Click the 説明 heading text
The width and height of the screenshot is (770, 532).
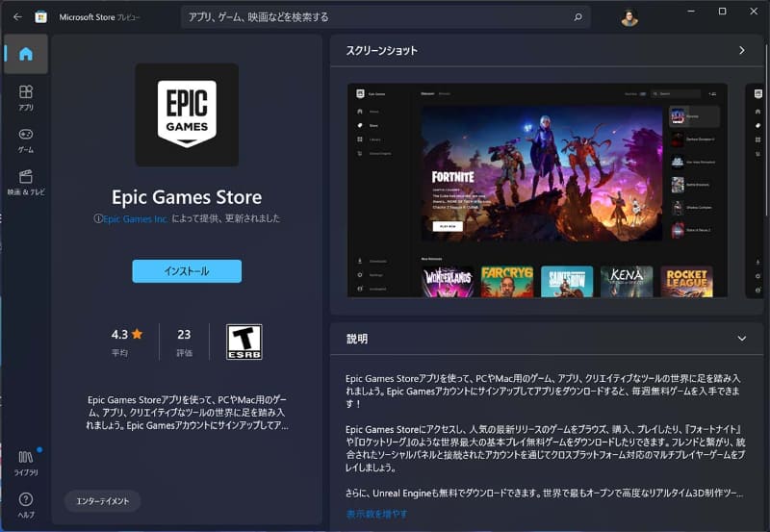(x=357, y=339)
